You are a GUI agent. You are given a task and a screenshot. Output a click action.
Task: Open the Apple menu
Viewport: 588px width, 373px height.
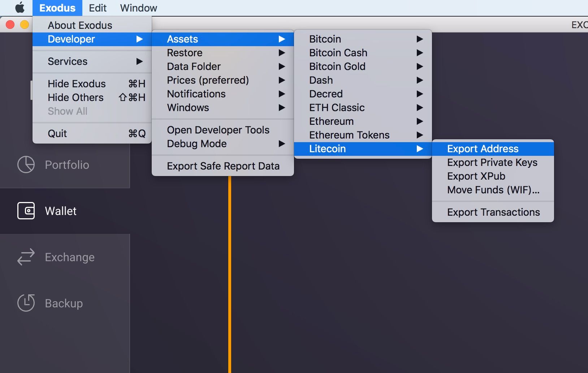[x=20, y=8]
